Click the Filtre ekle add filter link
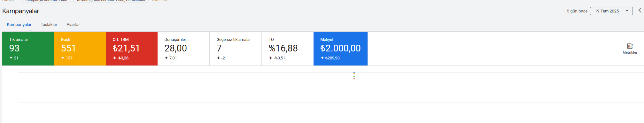The image size is (644, 123). [x=160, y=1]
